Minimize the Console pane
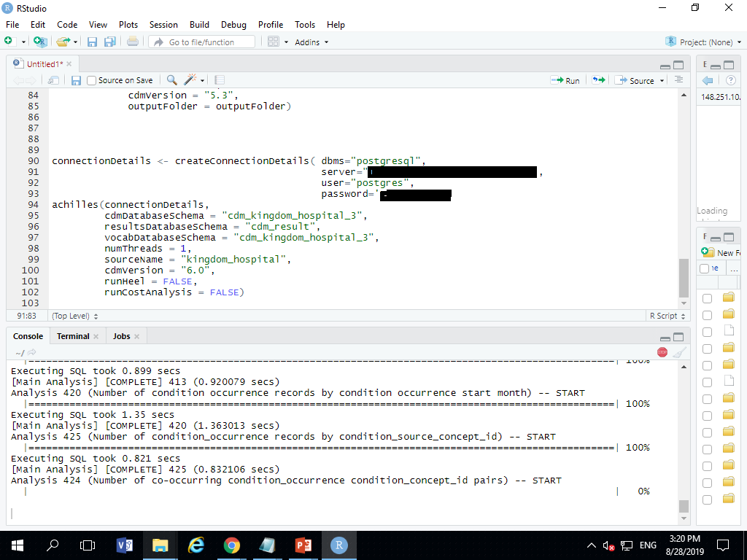The width and height of the screenshot is (747, 560). pos(665,338)
